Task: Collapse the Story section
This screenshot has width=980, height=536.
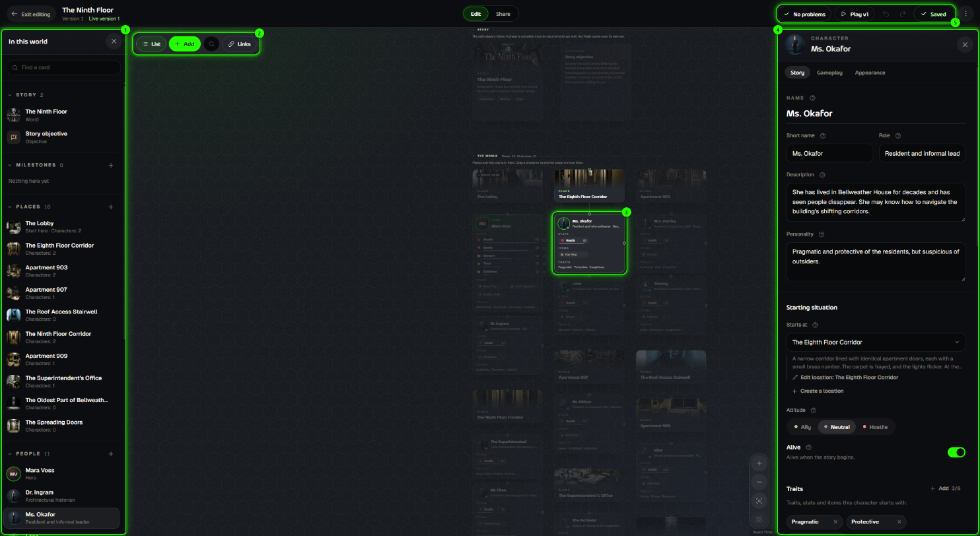Action: tap(11, 95)
